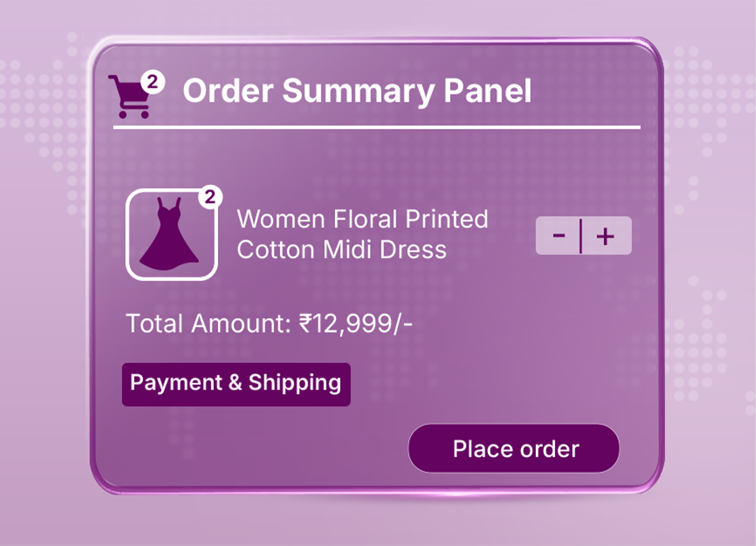The width and height of the screenshot is (756, 546).
Task: Click the word 'Summary' in the heading
Action: pyautogui.click(x=358, y=91)
